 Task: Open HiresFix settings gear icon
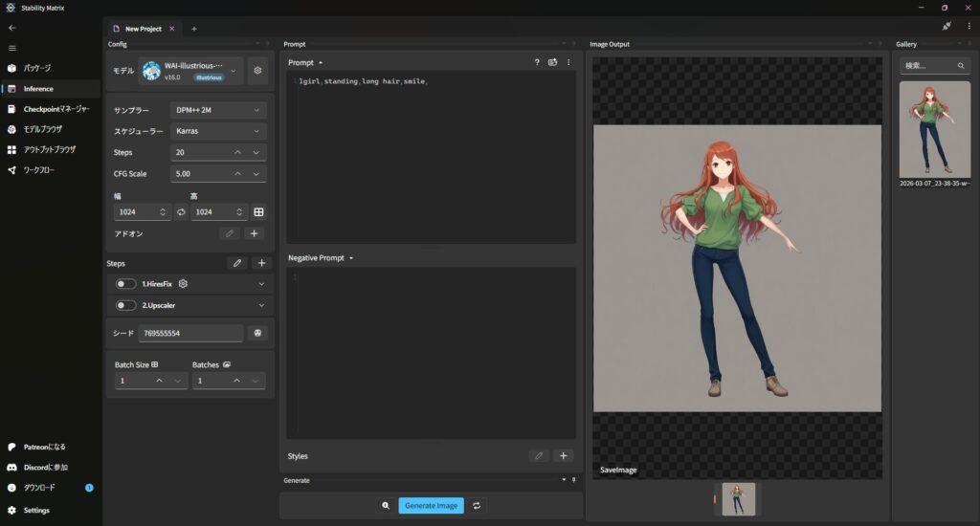[x=183, y=284]
